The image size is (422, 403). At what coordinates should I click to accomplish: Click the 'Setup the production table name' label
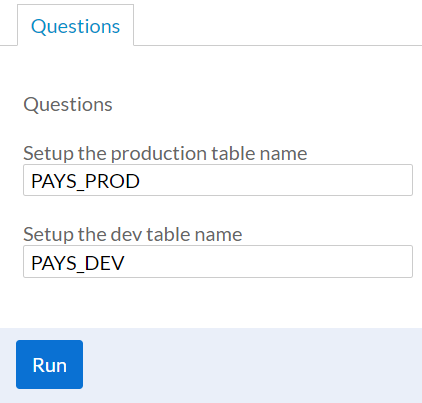point(165,153)
